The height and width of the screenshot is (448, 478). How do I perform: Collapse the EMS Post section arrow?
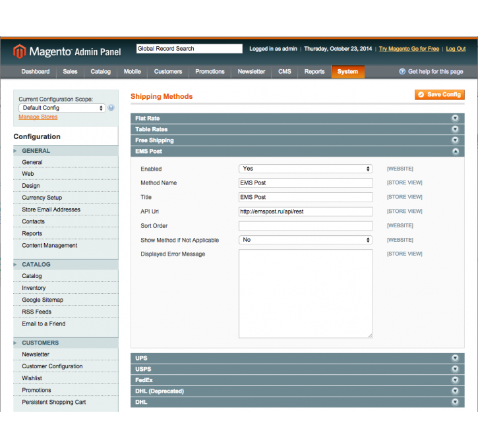456,152
